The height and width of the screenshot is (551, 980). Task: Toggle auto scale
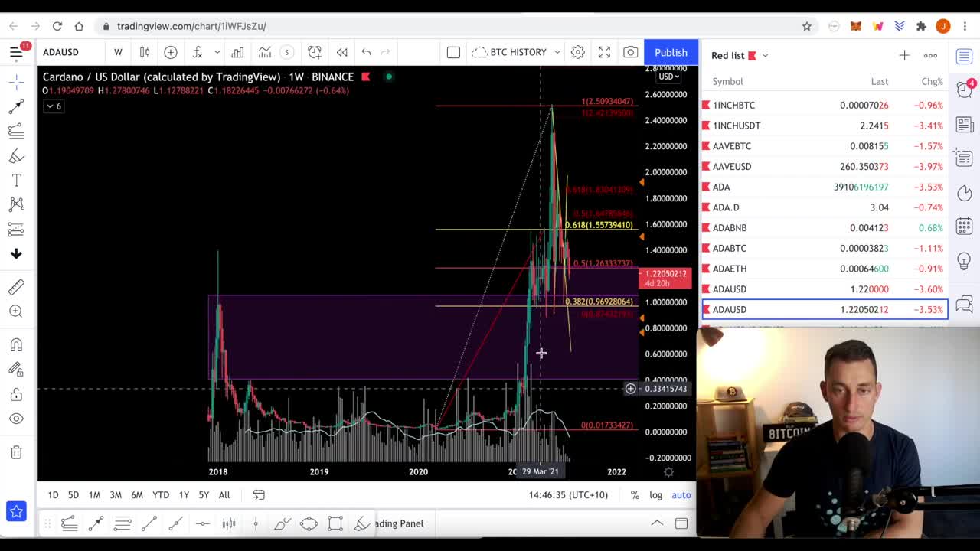(x=681, y=495)
